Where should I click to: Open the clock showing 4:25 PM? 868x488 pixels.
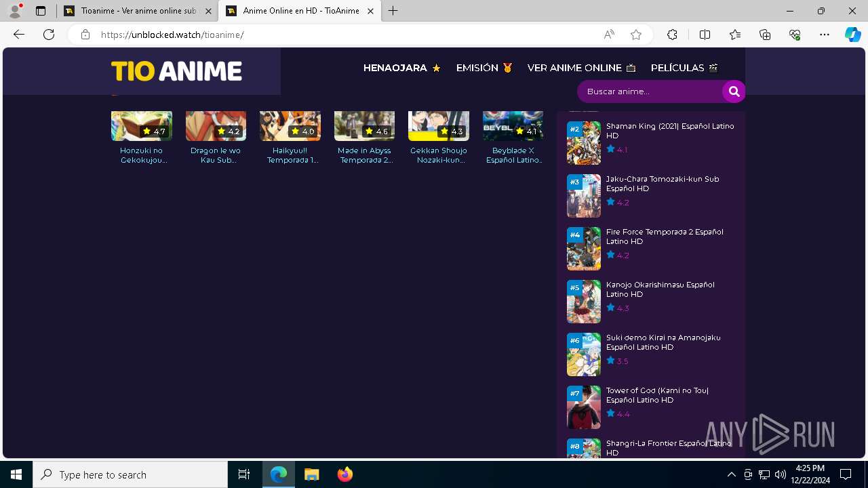click(810, 474)
